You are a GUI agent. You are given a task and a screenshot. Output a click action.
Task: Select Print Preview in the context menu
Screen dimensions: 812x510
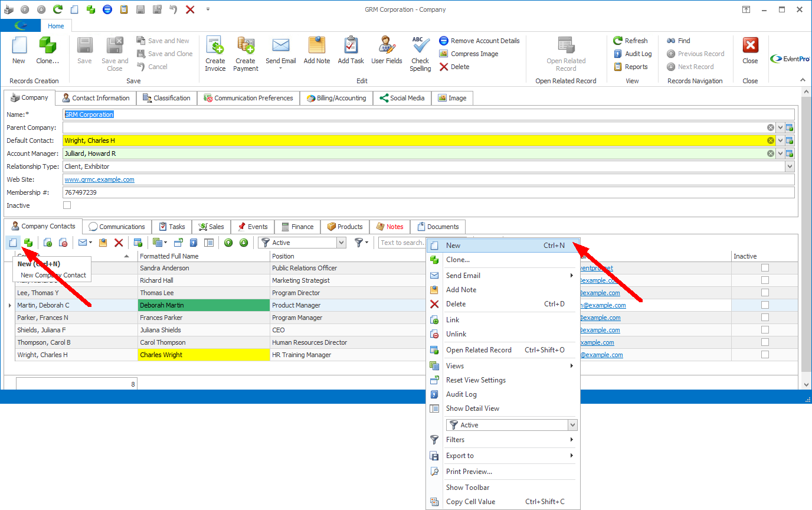pos(503,472)
